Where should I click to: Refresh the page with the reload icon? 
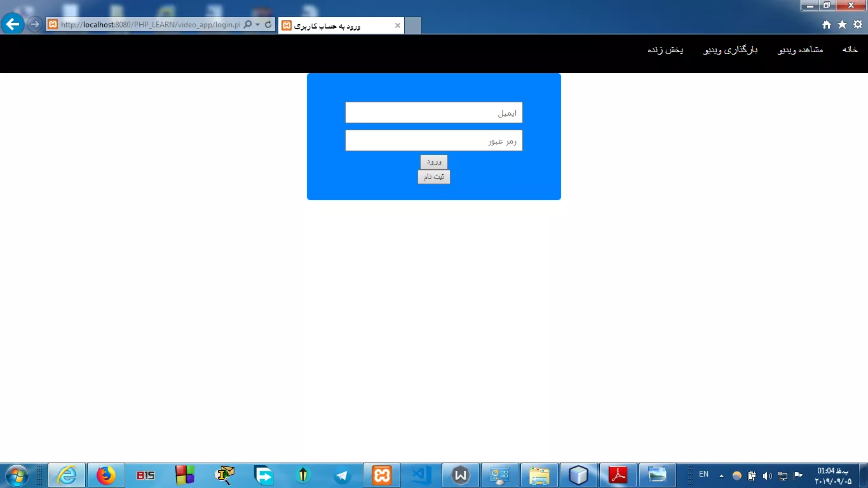pos(268,25)
